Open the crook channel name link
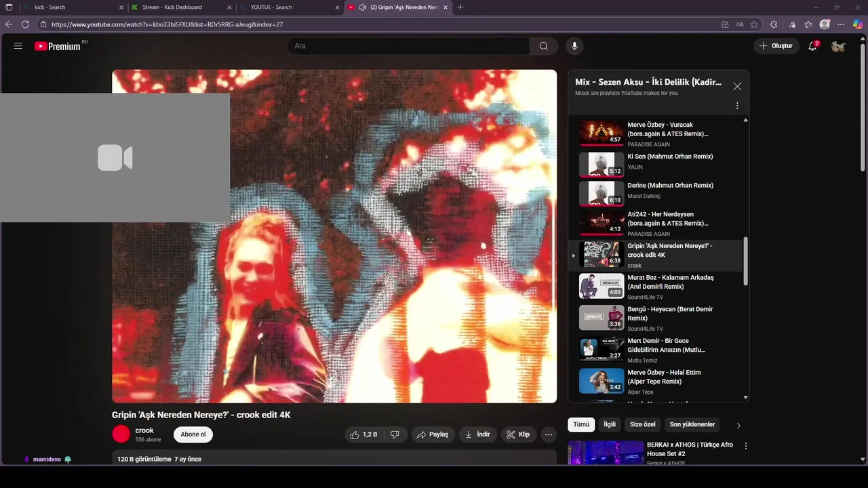 (144, 430)
